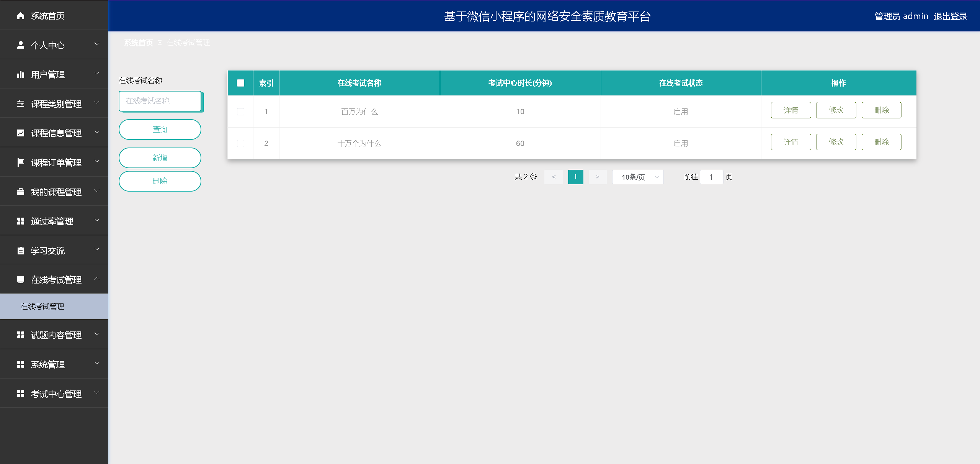Viewport: 980px width, 464px height.
Task: Click the monitor icon for 在线考试管理
Action: click(x=21, y=280)
